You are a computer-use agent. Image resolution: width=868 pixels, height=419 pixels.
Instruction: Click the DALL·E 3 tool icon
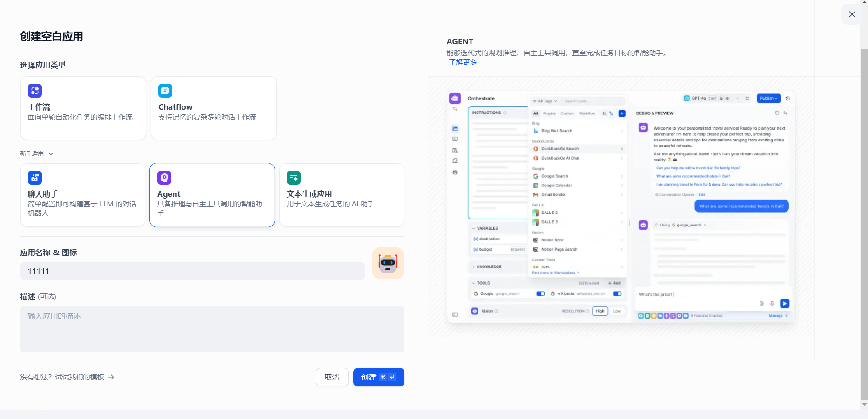pos(536,222)
